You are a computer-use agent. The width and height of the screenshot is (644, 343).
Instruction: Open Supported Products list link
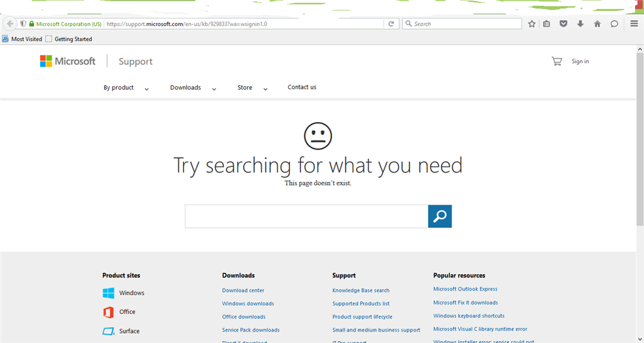click(x=361, y=303)
